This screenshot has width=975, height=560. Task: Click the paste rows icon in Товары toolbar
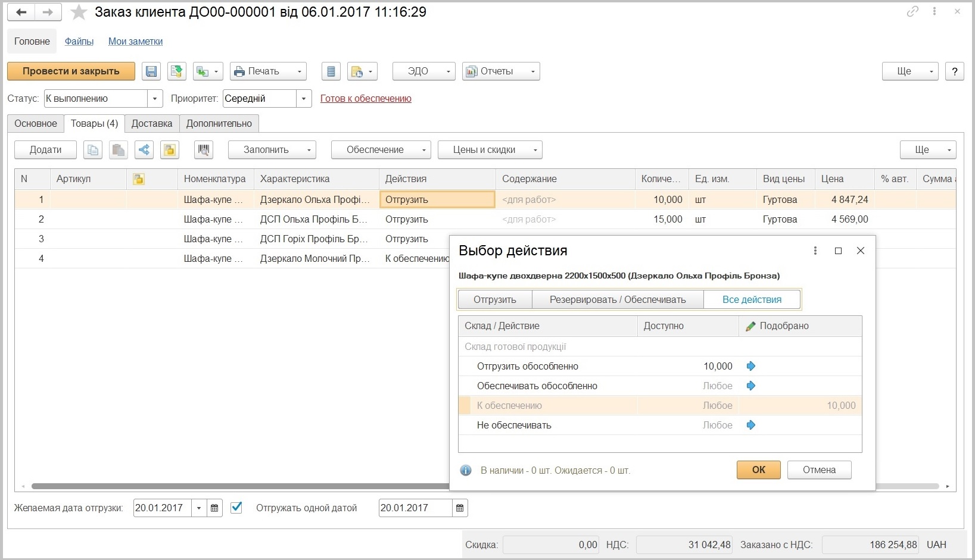point(119,150)
